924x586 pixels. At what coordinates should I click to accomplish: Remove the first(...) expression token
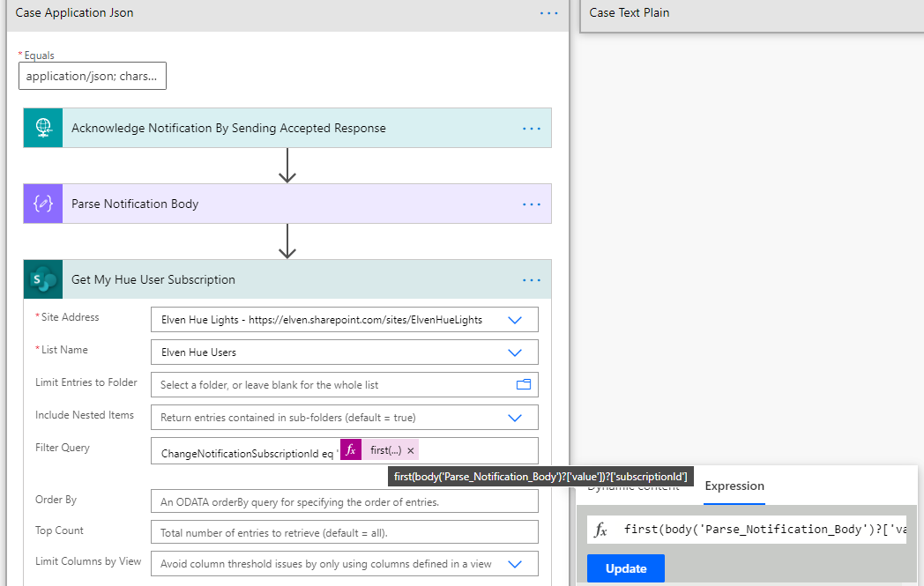tap(410, 450)
